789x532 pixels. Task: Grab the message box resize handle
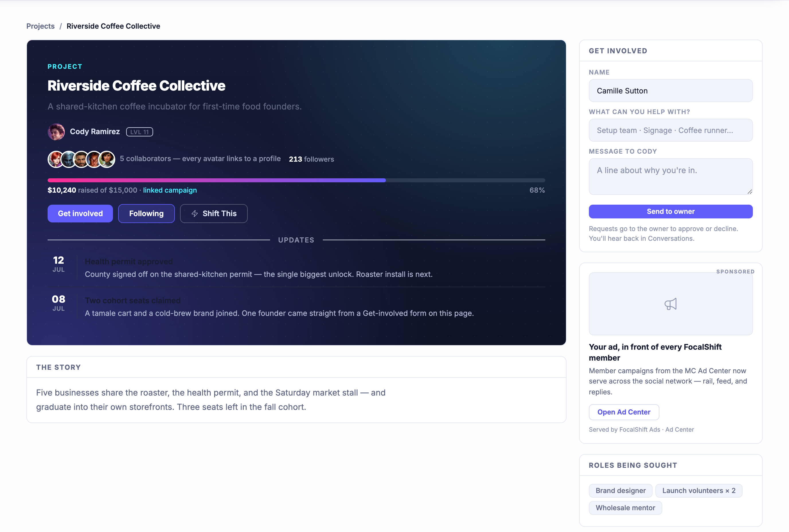pos(749,192)
